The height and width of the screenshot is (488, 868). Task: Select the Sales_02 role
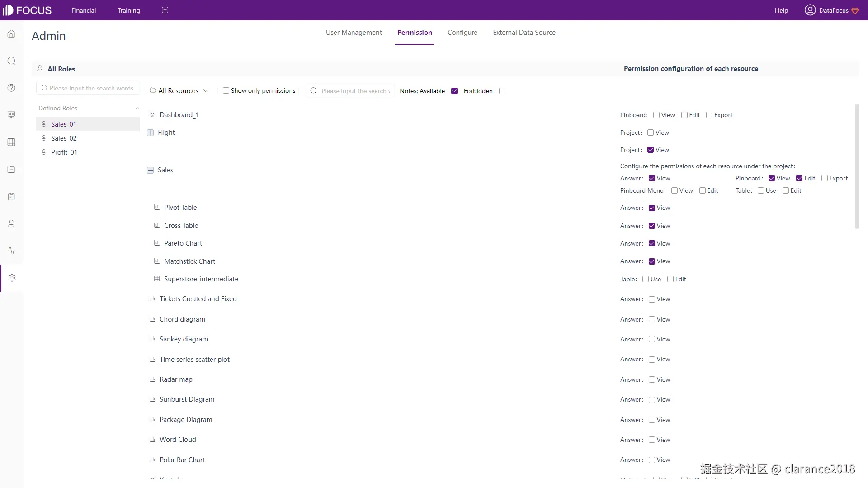click(x=88, y=138)
